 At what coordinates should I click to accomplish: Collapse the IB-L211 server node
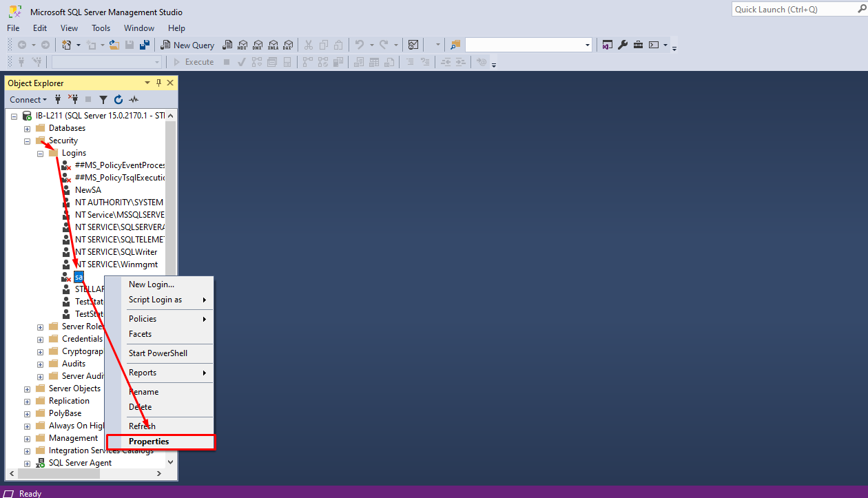point(14,116)
